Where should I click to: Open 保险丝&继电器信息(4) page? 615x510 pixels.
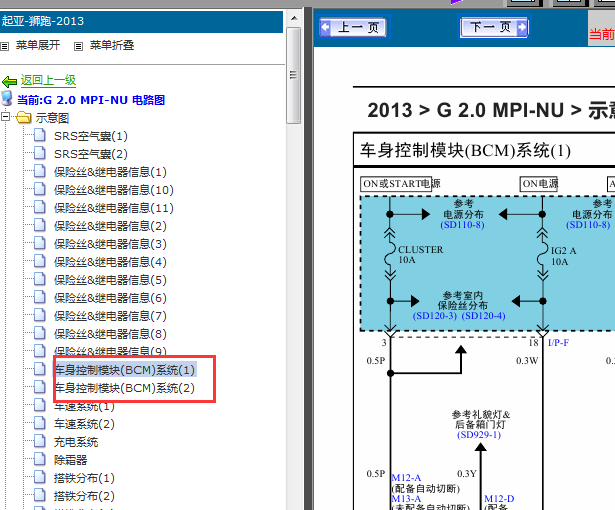[x=110, y=262]
